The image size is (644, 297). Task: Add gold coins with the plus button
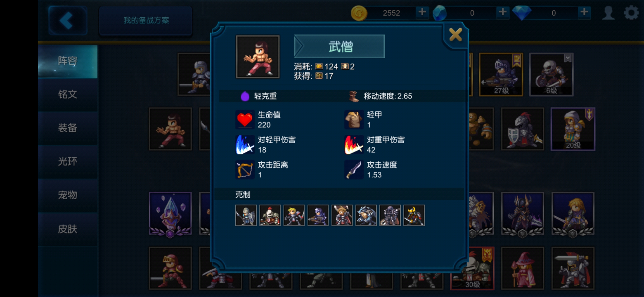tap(422, 12)
